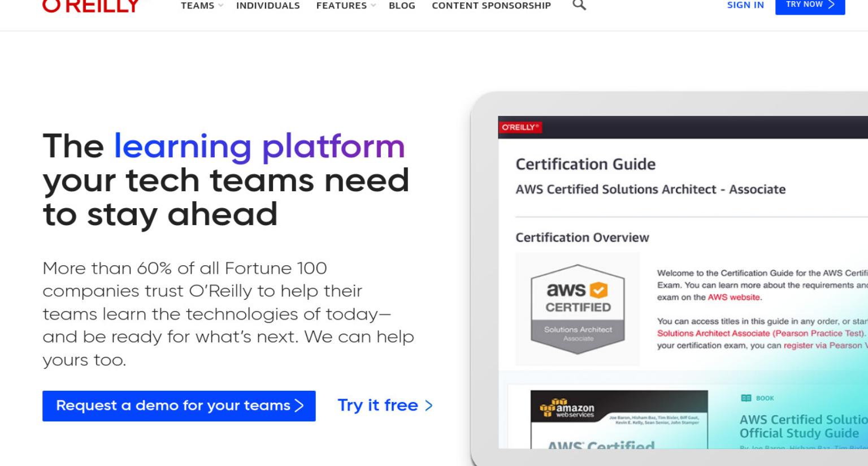This screenshot has height=466, width=868.
Task: Expand the Features menu chevron
Action: point(373,6)
